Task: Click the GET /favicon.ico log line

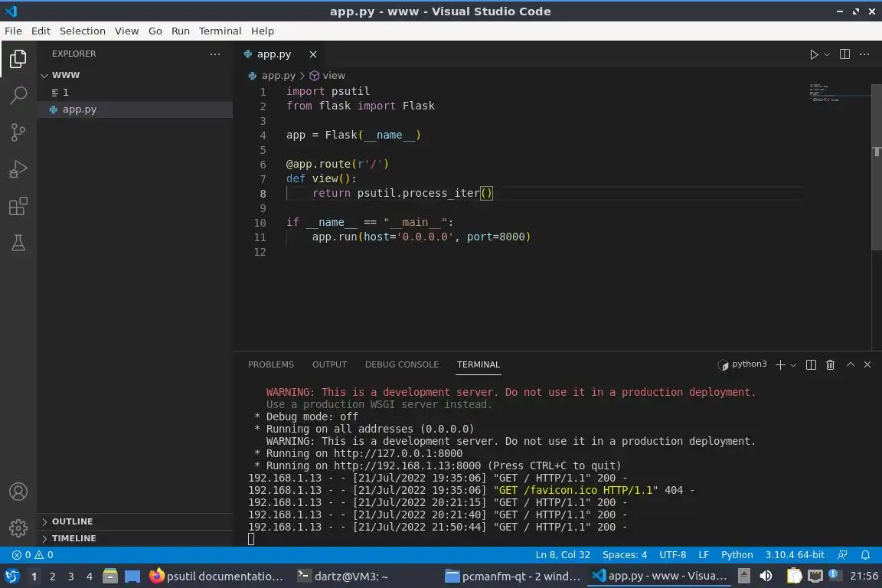Action: pyautogui.click(x=472, y=490)
